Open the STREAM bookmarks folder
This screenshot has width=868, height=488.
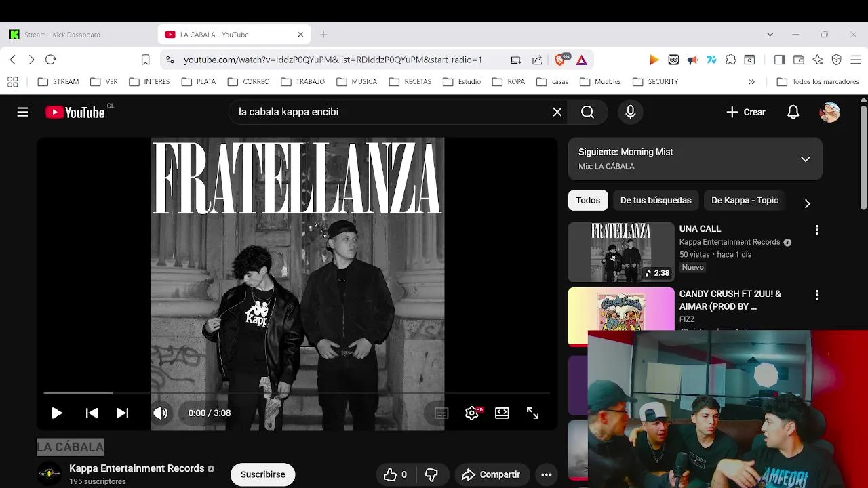58,81
